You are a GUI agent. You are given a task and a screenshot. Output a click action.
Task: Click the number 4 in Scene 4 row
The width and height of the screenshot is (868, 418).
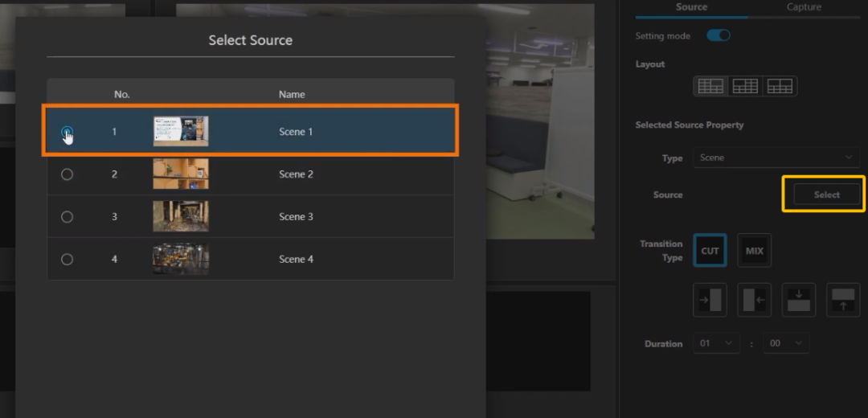[115, 259]
